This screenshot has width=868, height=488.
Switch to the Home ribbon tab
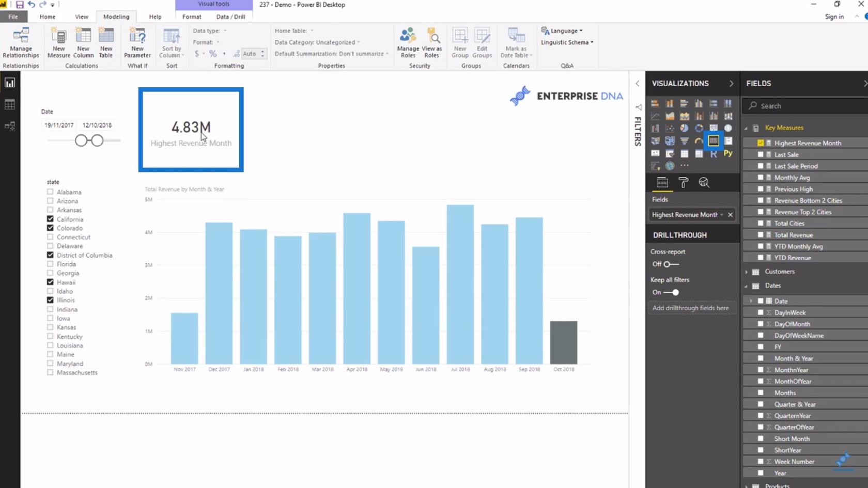48,17
